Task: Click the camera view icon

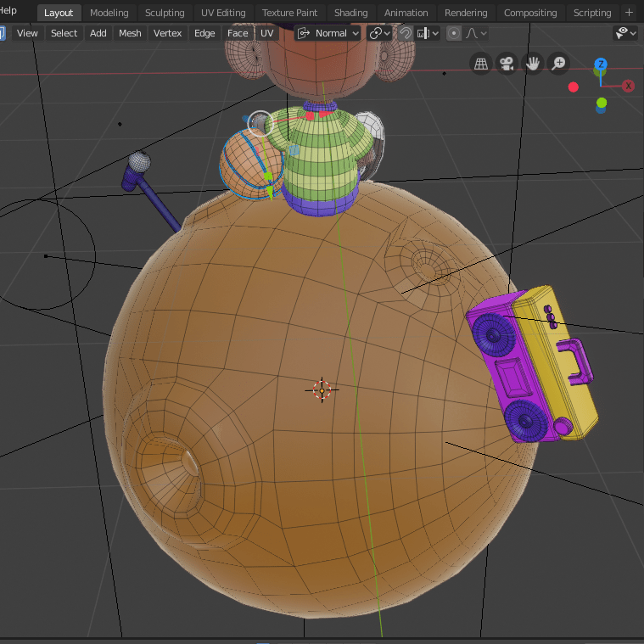Action: pyautogui.click(x=507, y=64)
